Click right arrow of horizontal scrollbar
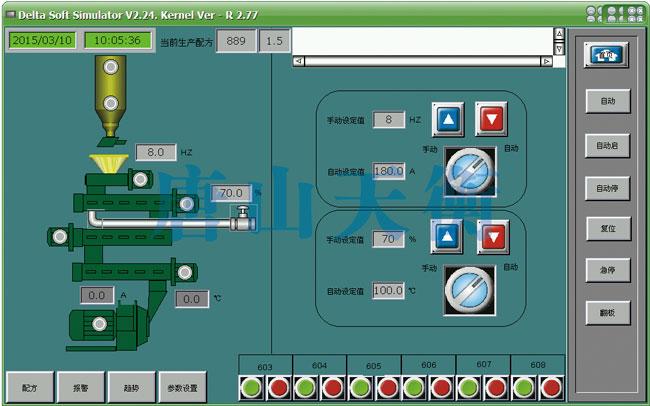Screen dimensions: 650x406 click(x=546, y=61)
